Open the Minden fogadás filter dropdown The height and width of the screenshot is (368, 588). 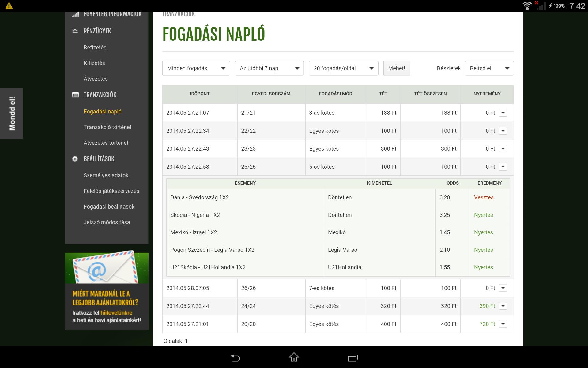[196, 68]
